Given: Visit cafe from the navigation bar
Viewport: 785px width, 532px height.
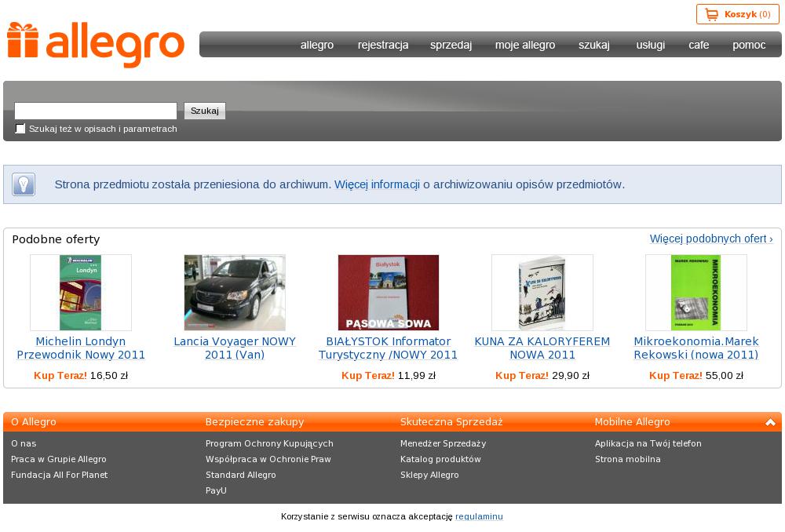Looking at the screenshot, I should tap(699, 45).
